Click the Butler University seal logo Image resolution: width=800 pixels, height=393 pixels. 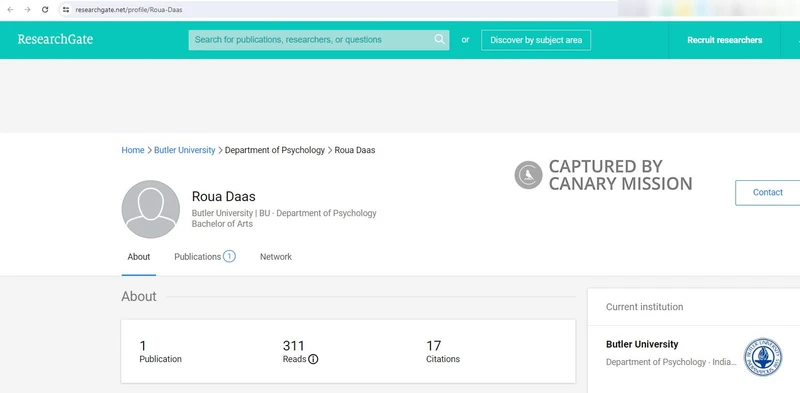tap(763, 357)
